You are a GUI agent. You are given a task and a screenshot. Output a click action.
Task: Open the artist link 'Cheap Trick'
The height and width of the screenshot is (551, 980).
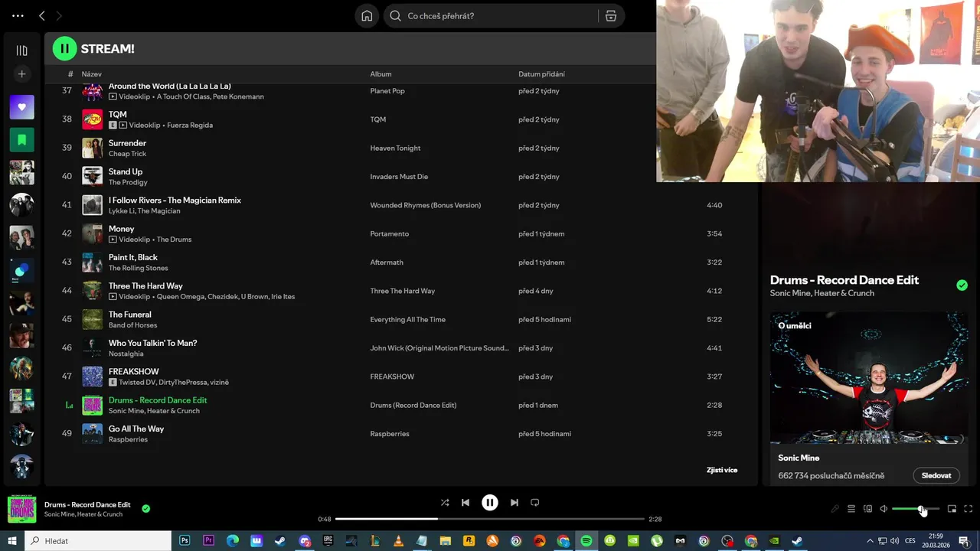(x=127, y=154)
